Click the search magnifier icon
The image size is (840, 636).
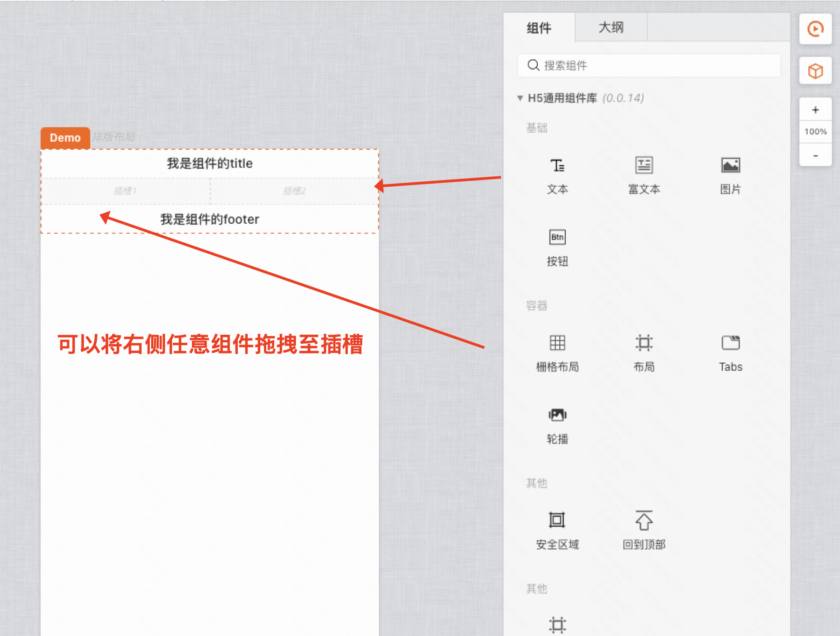(x=533, y=65)
